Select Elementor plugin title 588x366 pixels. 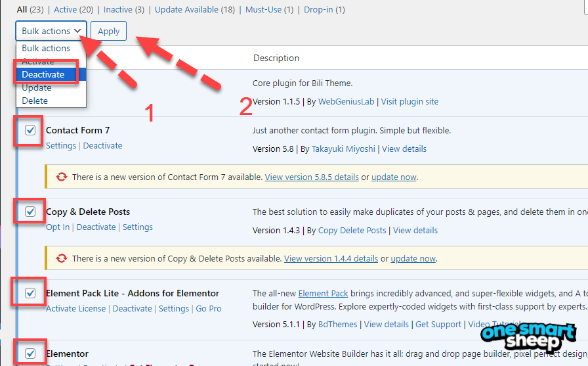click(x=67, y=354)
